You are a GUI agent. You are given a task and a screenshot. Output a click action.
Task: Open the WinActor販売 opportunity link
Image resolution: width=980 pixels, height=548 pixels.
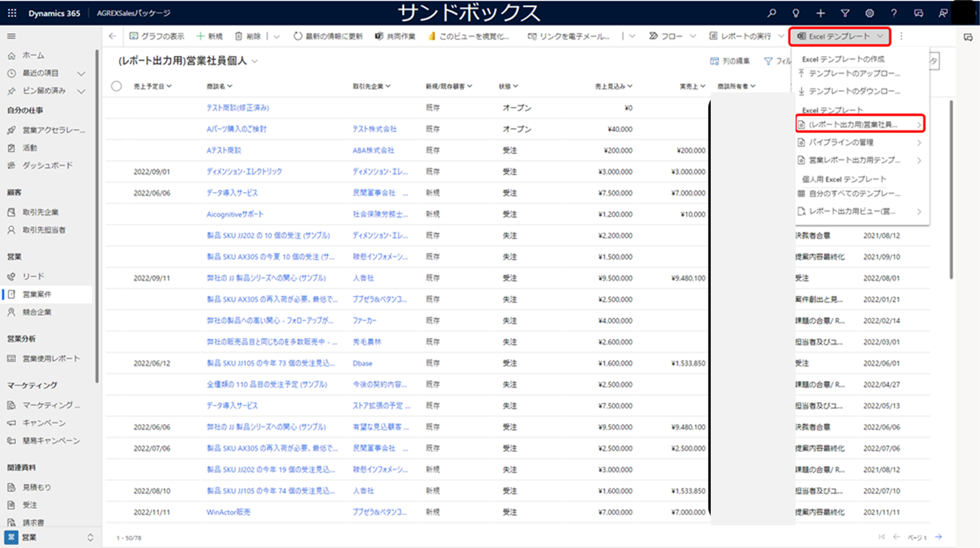click(228, 512)
